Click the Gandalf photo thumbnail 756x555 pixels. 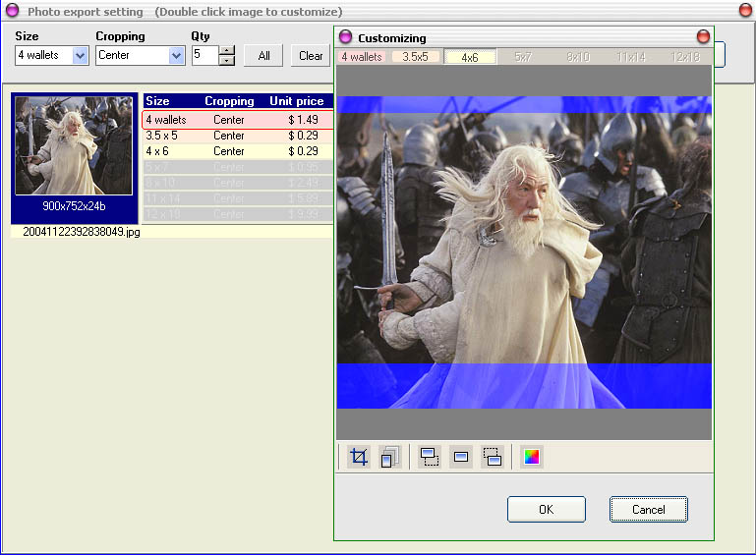pyautogui.click(x=74, y=145)
